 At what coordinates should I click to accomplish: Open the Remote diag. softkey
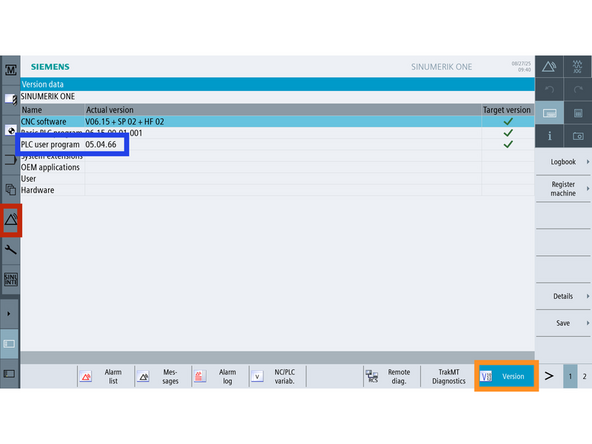pyautogui.click(x=392, y=376)
